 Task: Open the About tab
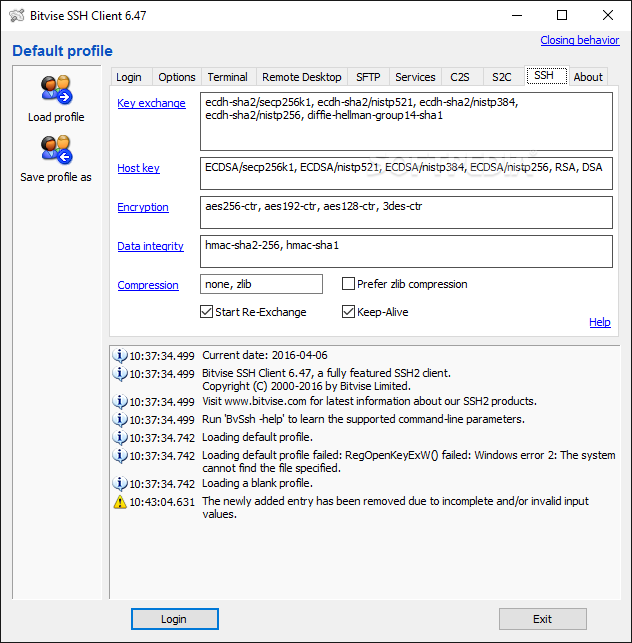click(588, 77)
